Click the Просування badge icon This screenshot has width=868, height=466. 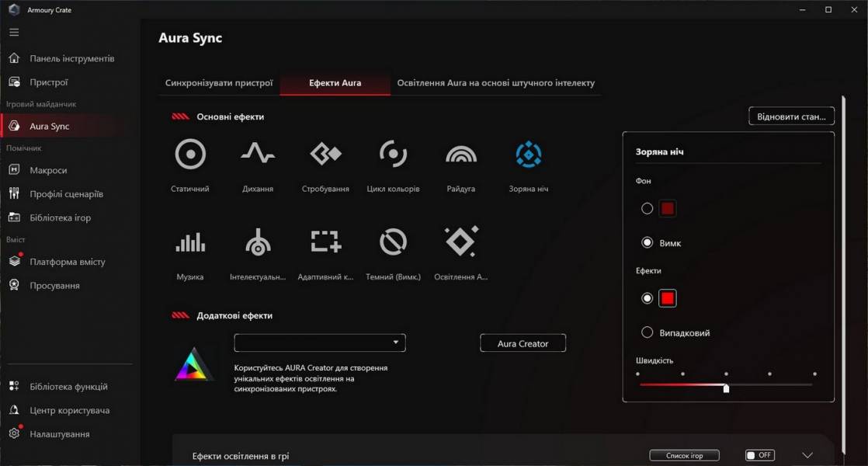pos(15,285)
